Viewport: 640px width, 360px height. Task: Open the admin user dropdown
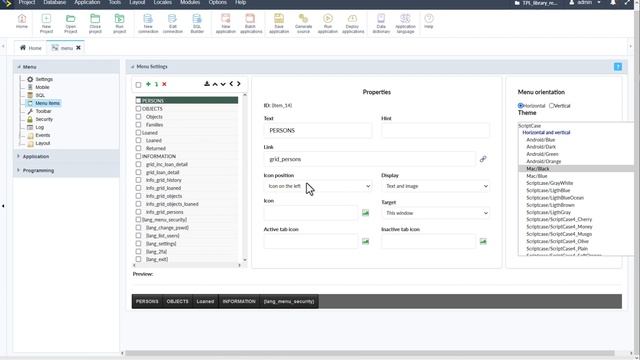pyautogui.click(x=584, y=3)
